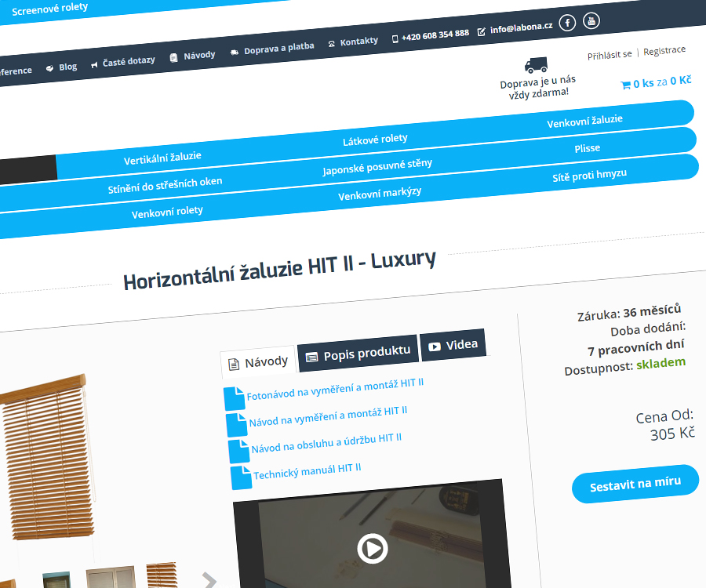Select Sítě proti hmyzu category
The height and width of the screenshot is (588, 706).
pos(589,175)
